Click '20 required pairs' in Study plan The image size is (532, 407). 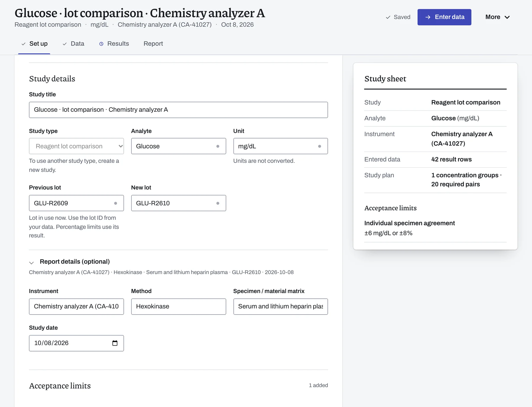point(455,184)
